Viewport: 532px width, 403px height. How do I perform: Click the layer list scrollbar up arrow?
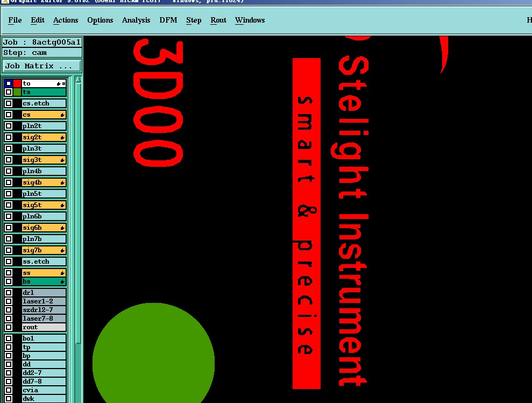pyautogui.click(x=78, y=80)
